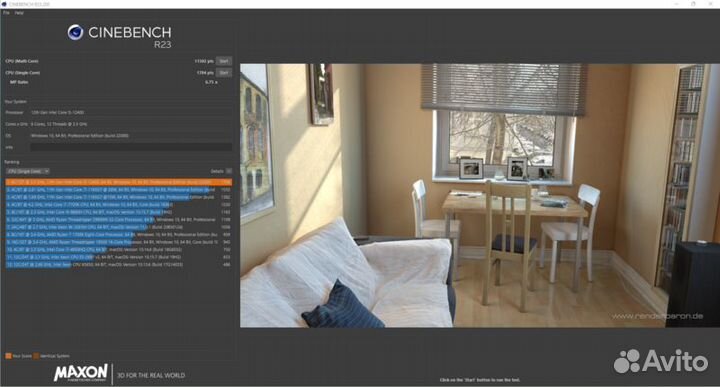Click the Cinebench R23 logo icon
The image size is (720, 387).
pos(75,32)
